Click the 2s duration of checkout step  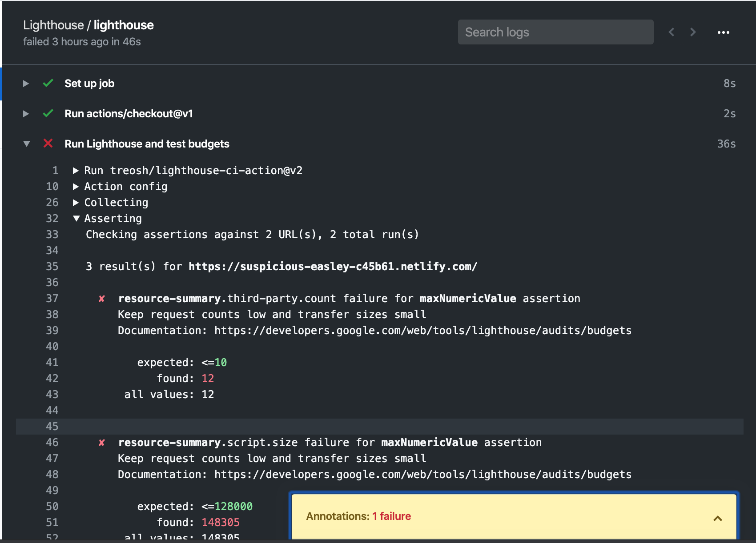(729, 114)
